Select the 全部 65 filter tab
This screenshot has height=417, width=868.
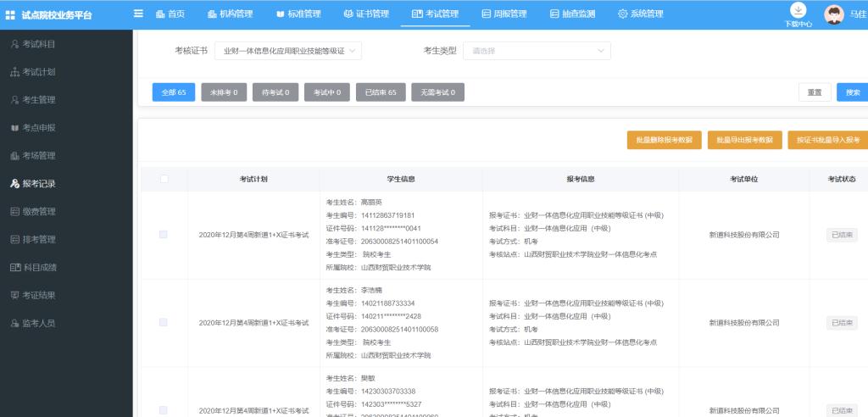174,92
